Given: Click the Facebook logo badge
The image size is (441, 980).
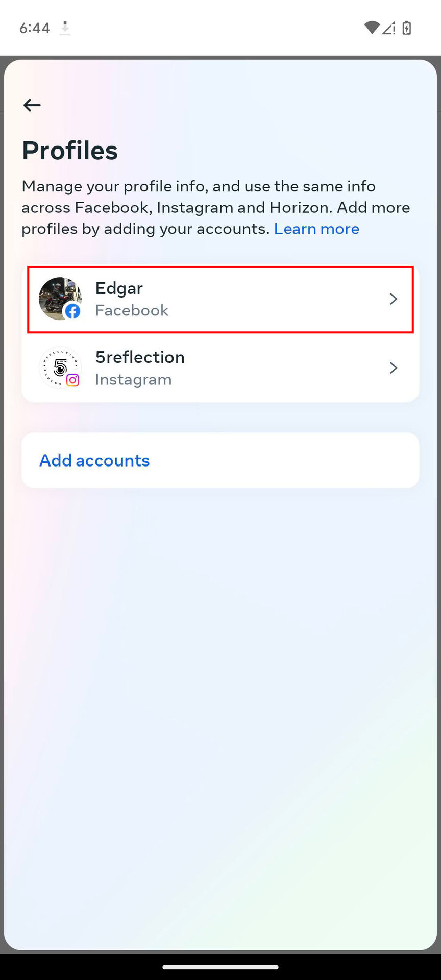Looking at the screenshot, I should pos(73,311).
